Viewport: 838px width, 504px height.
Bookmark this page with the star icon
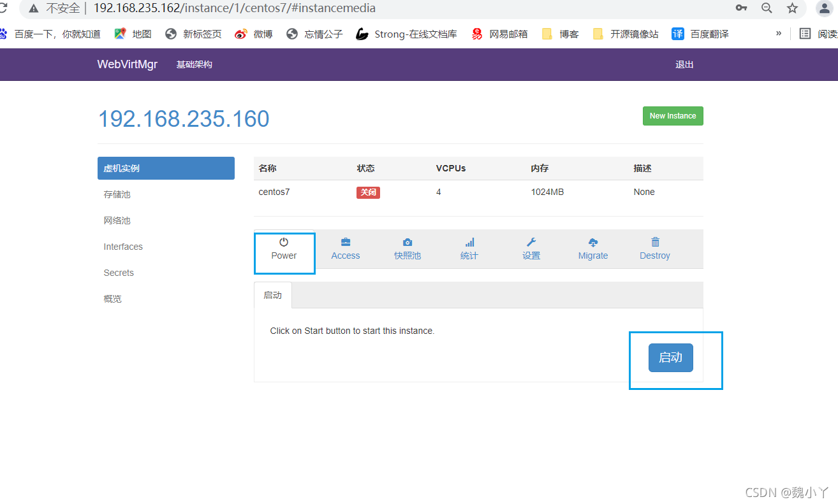click(792, 8)
